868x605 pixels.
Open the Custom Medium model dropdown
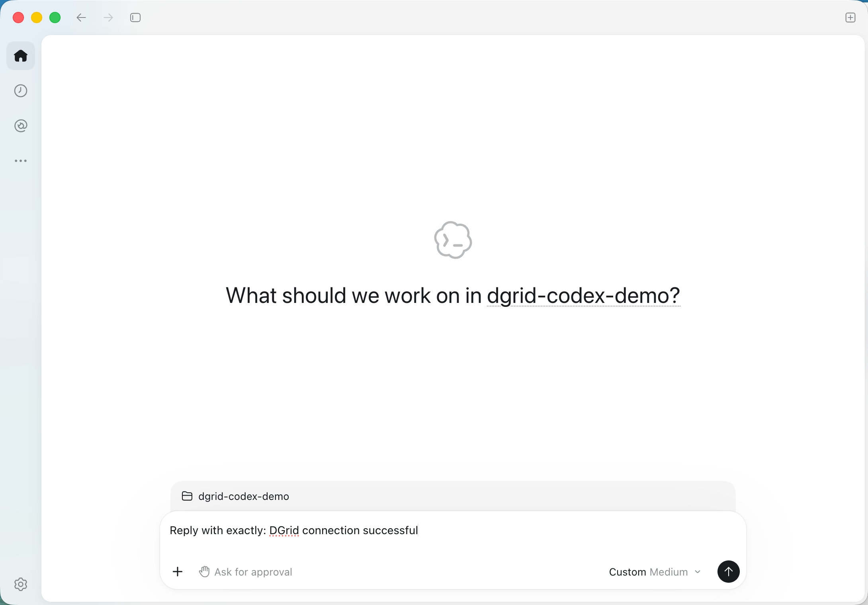(655, 572)
